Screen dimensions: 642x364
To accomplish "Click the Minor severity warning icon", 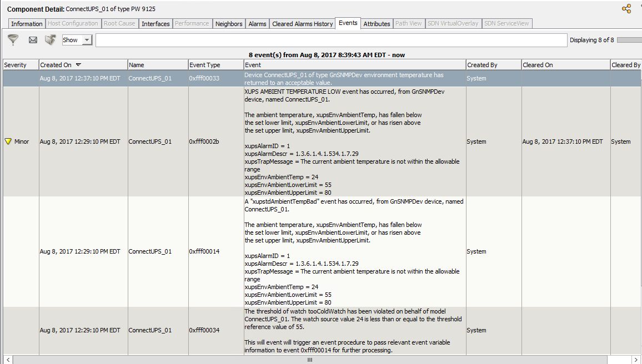I will [8, 141].
